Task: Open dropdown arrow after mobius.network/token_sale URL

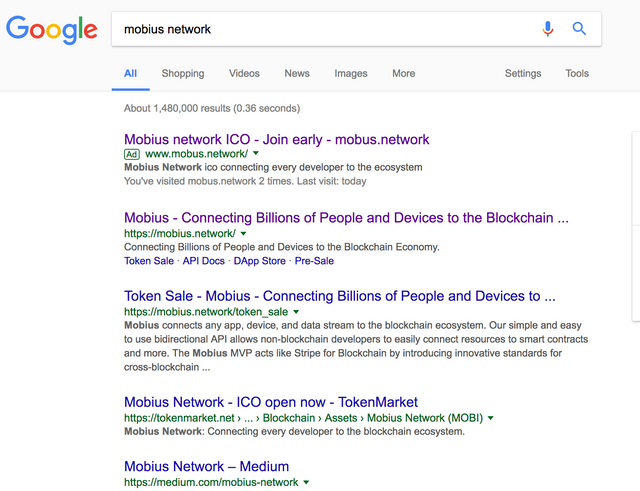Action: pos(296,312)
